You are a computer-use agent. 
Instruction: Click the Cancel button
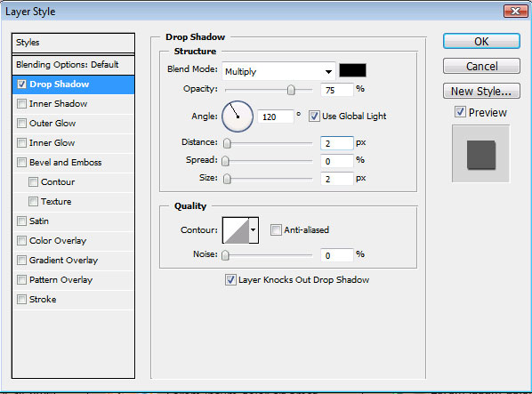coord(481,66)
